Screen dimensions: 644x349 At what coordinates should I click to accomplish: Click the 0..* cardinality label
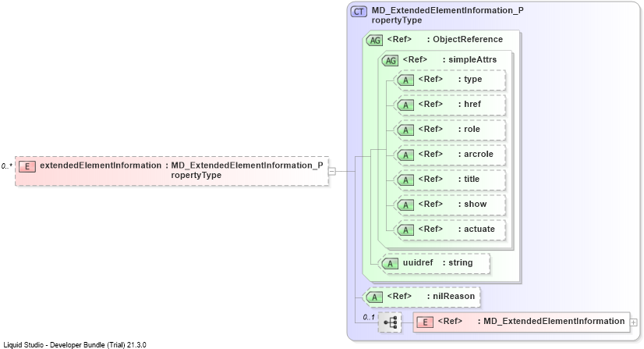(6, 166)
